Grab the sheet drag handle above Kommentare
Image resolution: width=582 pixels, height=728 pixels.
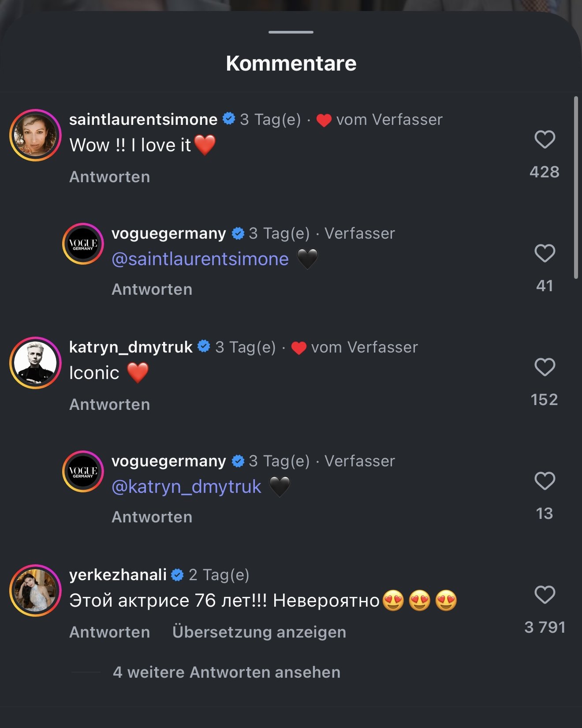(x=291, y=32)
